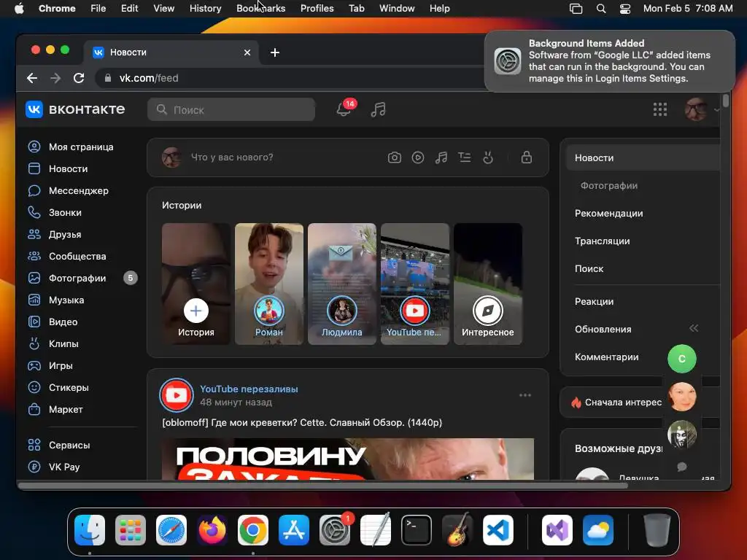Click the VK logo icon

[34, 109]
